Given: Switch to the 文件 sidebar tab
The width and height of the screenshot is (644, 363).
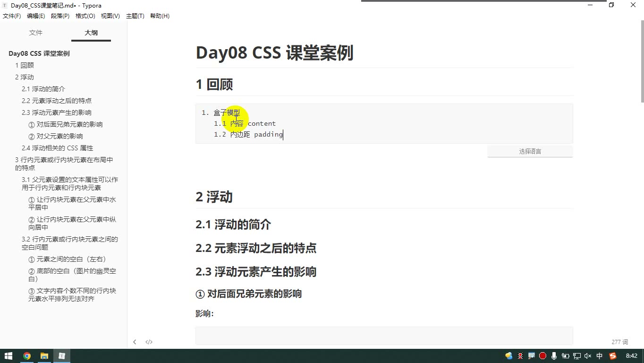Looking at the screenshot, I should (x=36, y=33).
